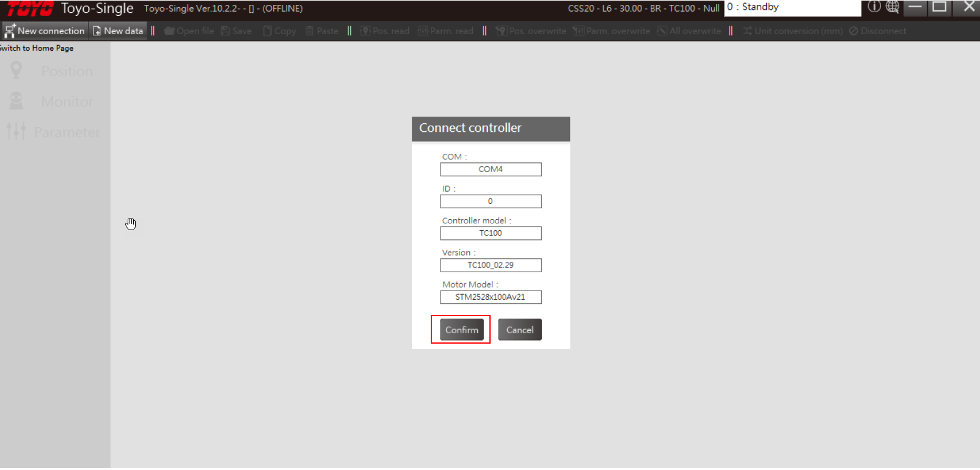This screenshot has height=470, width=980.
Task: Click the Motor Model field
Action: point(491,297)
